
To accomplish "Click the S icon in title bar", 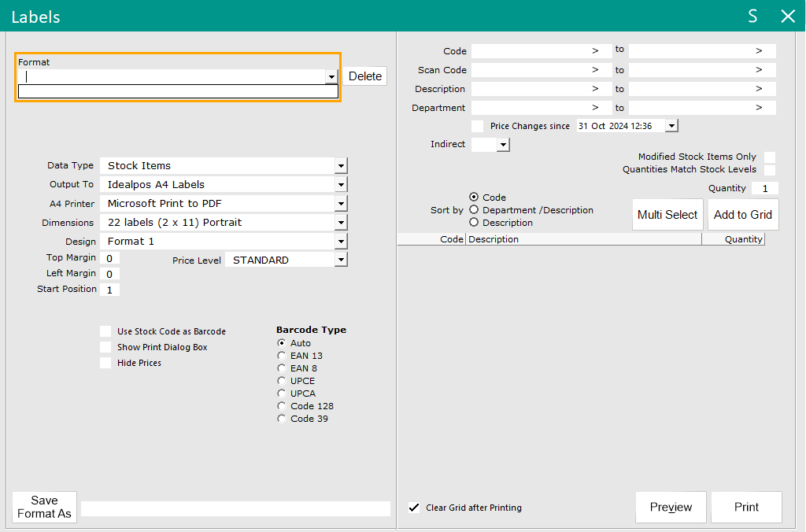I will 752,17.
